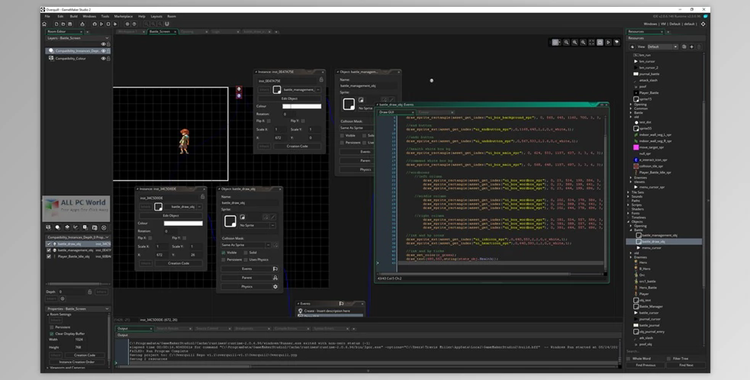
Task: Lock the instance inst_34C5D0DE padlock
Action: tap(202, 197)
